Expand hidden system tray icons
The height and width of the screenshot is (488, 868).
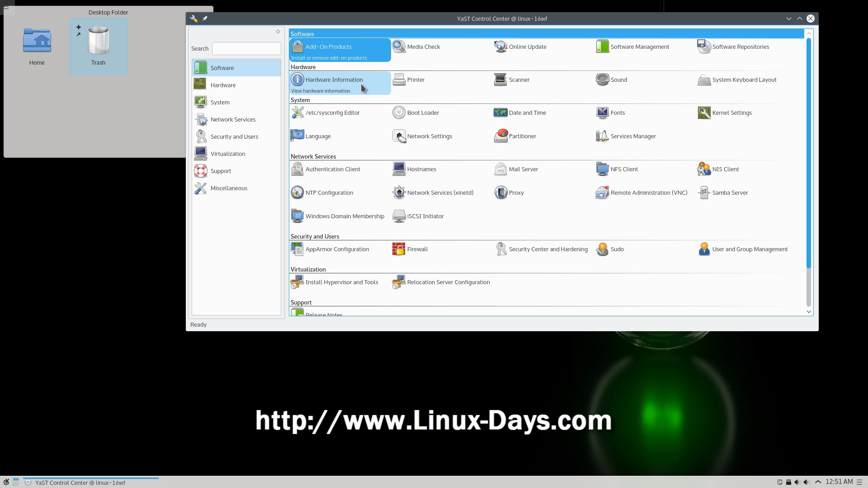[x=818, y=482]
